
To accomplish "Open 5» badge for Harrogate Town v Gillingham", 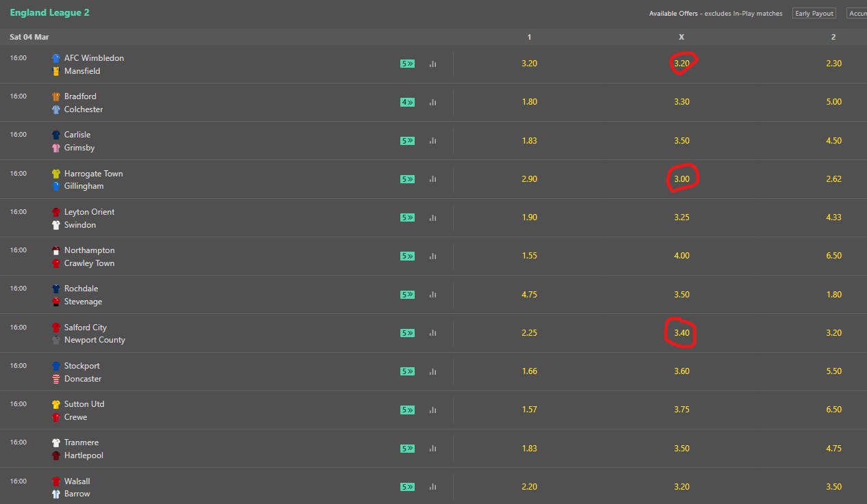I will coord(408,179).
